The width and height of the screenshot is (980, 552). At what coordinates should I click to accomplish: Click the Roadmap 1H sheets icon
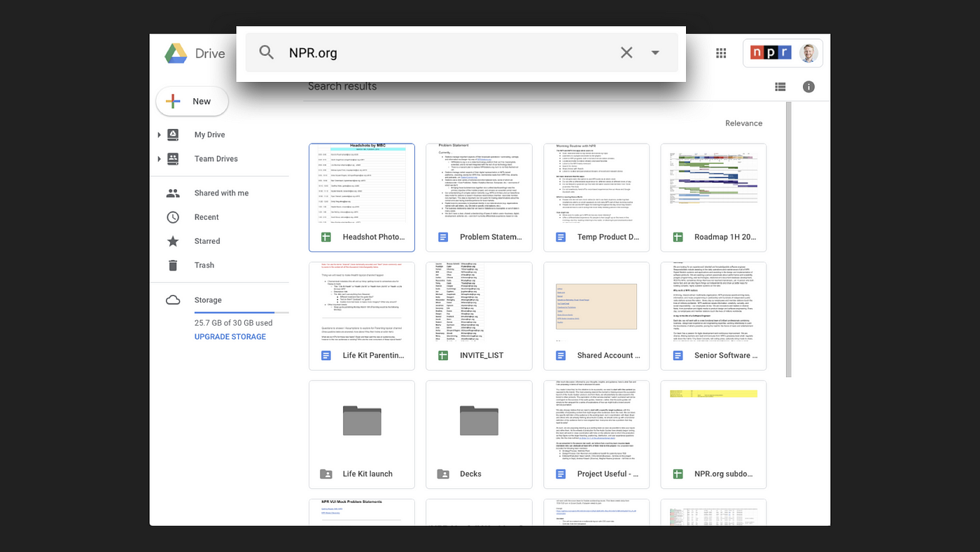point(678,237)
